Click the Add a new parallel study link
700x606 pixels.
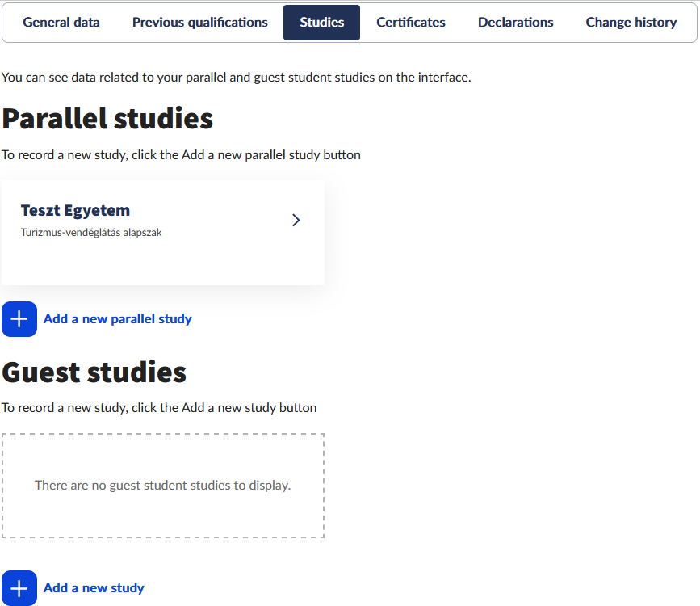click(x=117, y=319)
